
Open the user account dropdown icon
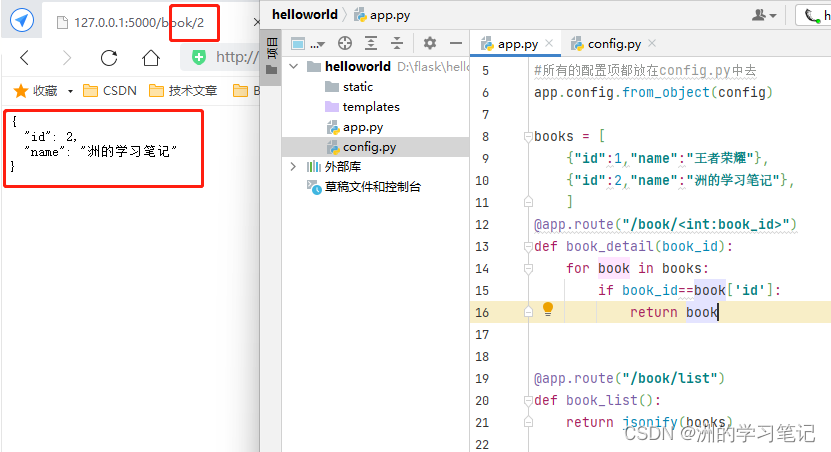coord(764,15)
